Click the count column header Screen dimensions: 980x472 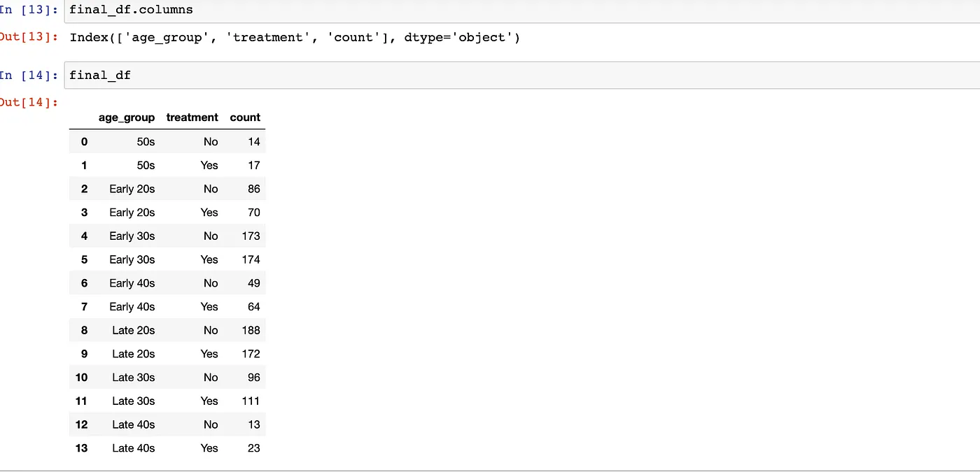click(245, 117)
